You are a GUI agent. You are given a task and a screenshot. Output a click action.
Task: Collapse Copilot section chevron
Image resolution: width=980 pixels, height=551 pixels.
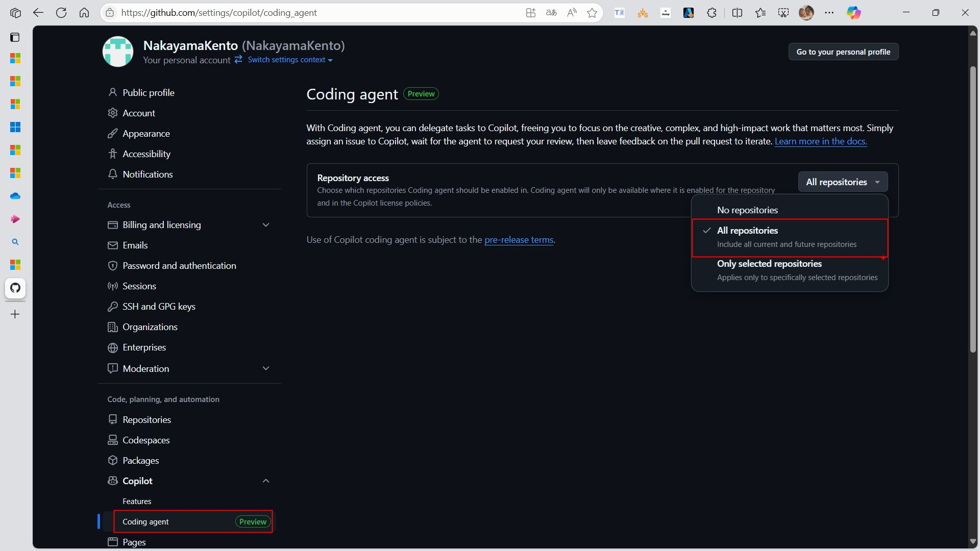point(266,481)
